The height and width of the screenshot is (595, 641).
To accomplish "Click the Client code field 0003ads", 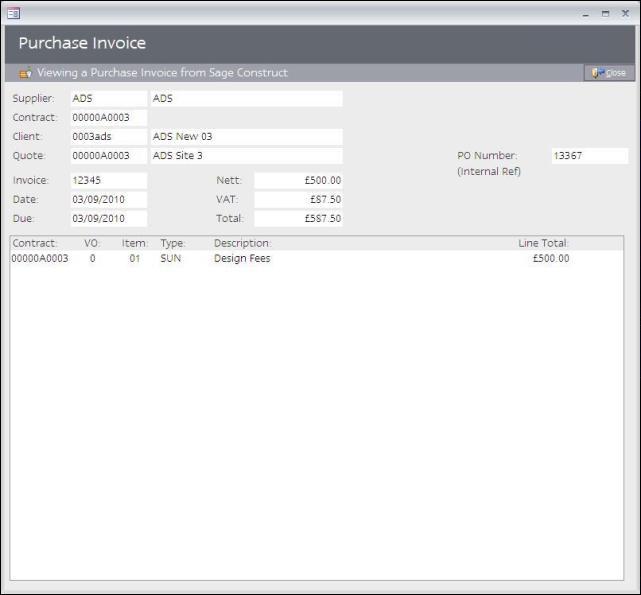I will coord(108,137).
